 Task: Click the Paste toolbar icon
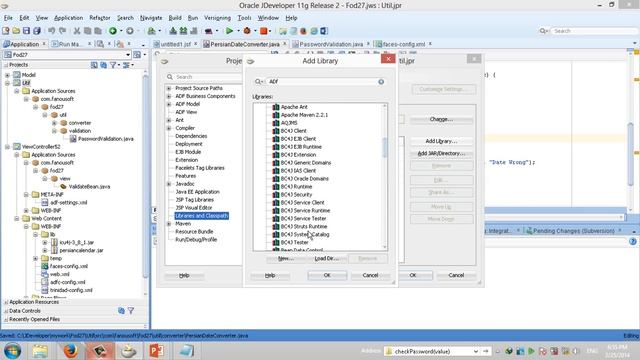pyautogui.click(x=98, y=31)
